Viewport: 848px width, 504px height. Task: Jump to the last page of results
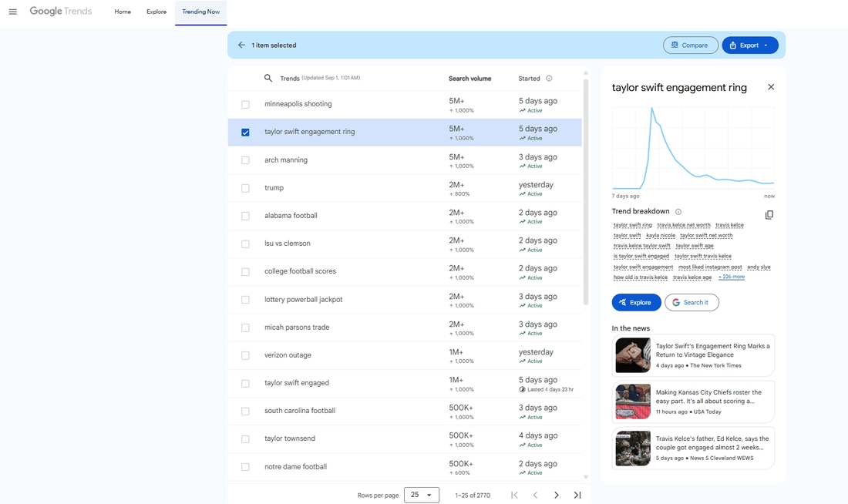click(577, 495)
